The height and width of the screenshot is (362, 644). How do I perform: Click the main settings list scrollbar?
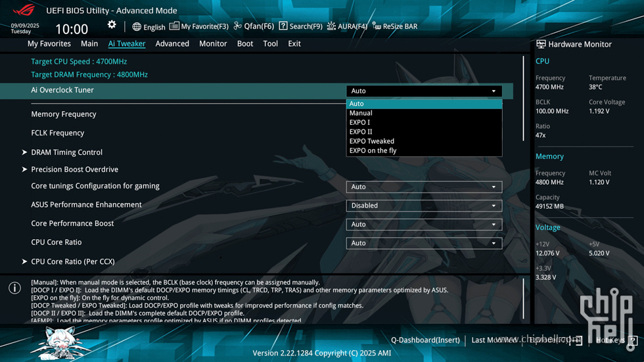(x=523, y=99)
